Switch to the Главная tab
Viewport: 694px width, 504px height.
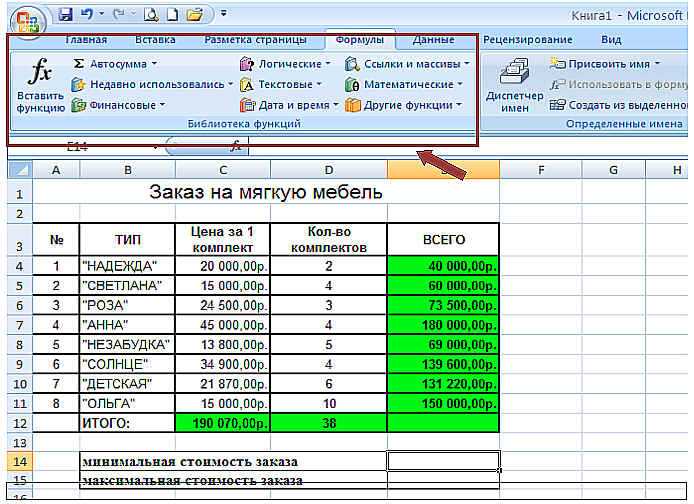click(86, 40)
